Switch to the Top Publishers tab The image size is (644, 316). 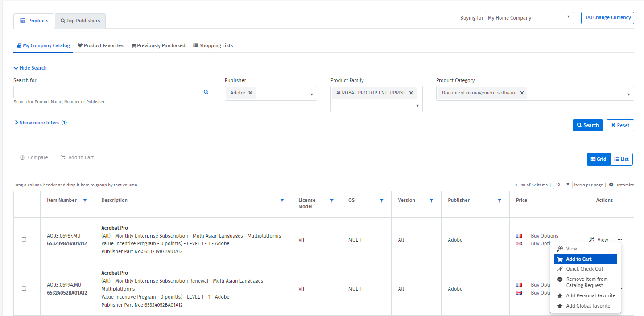point(80,21)
